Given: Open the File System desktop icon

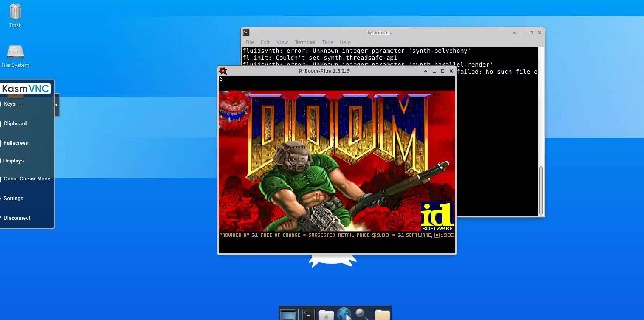Looking at the screenshot, I should [16, 56].
